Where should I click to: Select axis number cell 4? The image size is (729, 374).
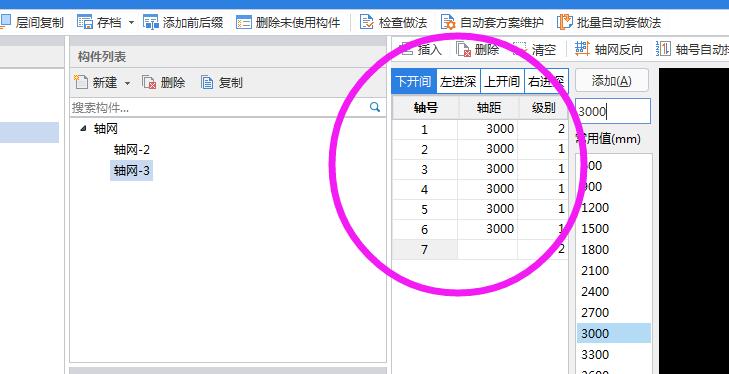click(424, 189)
